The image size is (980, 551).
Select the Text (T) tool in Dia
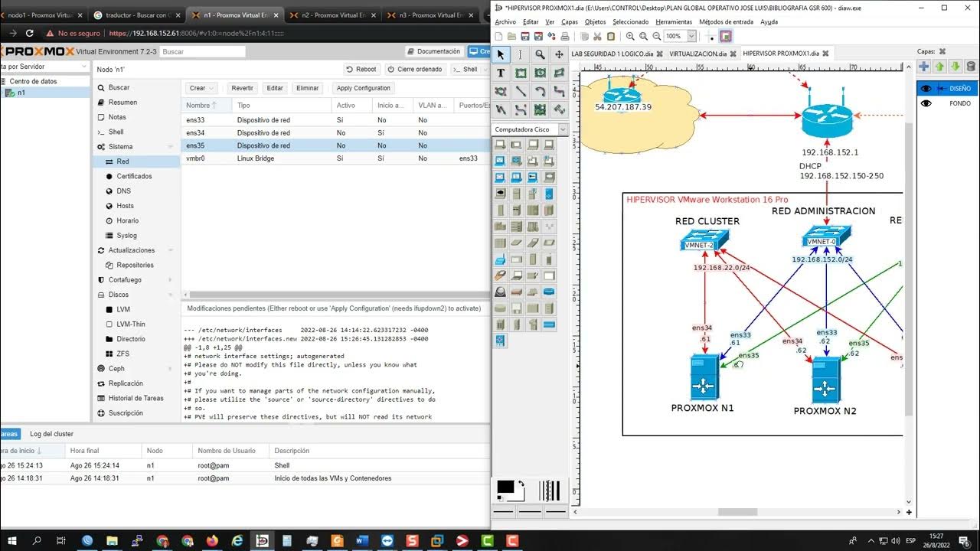point(501,73)
